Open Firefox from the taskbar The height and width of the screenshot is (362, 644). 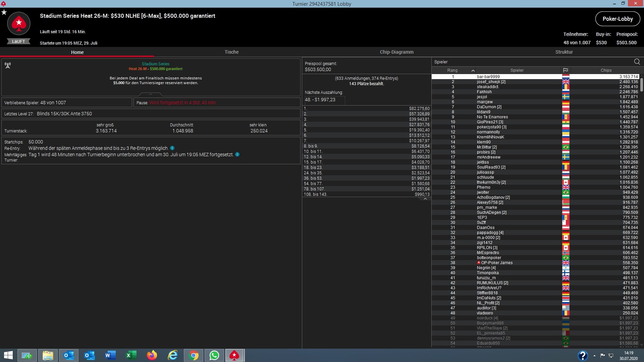[x=152, y=355]
